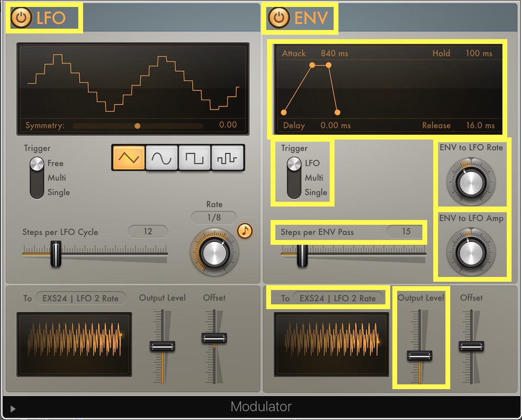Click the ENV Offset fader
This screenshot has height=420, width=522.
coord(472,346)
